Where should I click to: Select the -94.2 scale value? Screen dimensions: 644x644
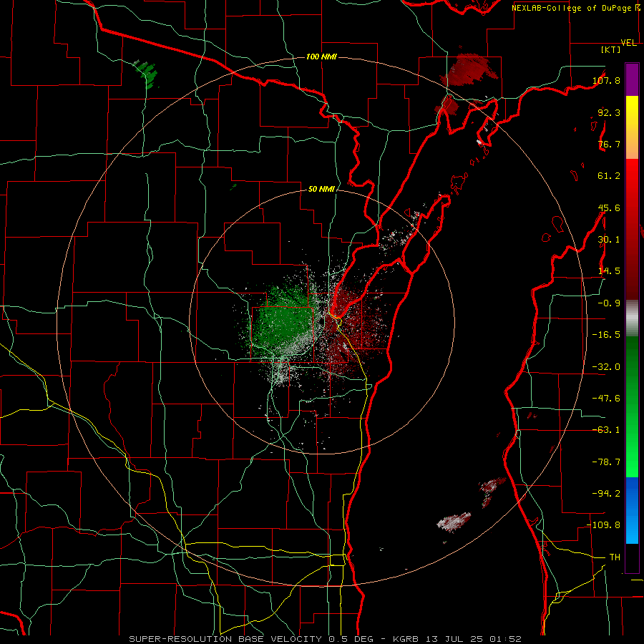click(x=606, y=494)
